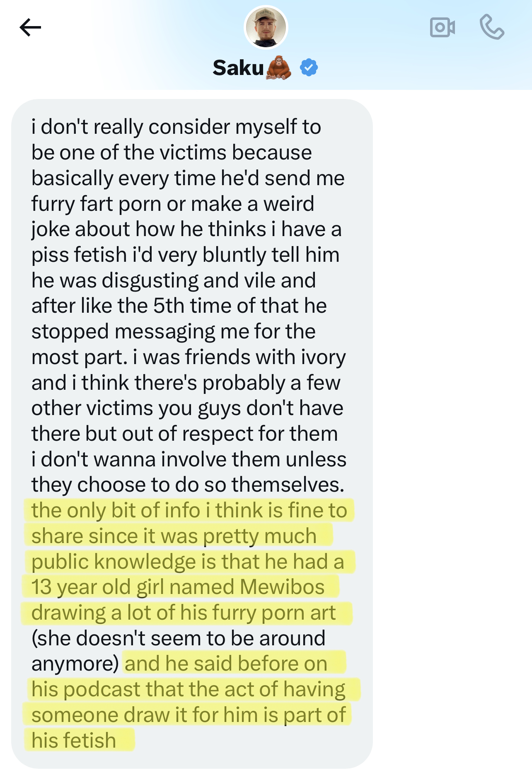Tap the line "they choose to do so themselves."
This screenshot has height=770, width=532.
click(x=188, y=485)
